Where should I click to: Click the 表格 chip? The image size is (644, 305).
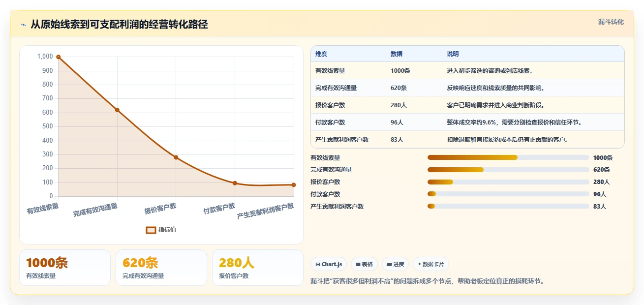click(365, 264)
